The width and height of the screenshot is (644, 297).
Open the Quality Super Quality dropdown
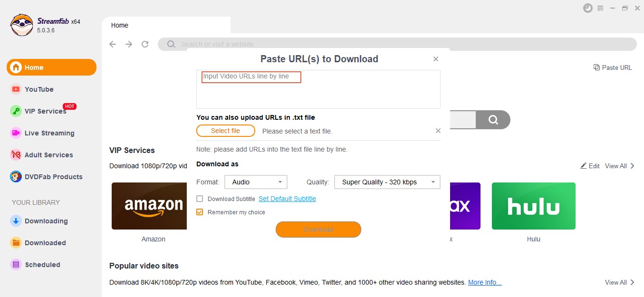click(x=387, y=182)
